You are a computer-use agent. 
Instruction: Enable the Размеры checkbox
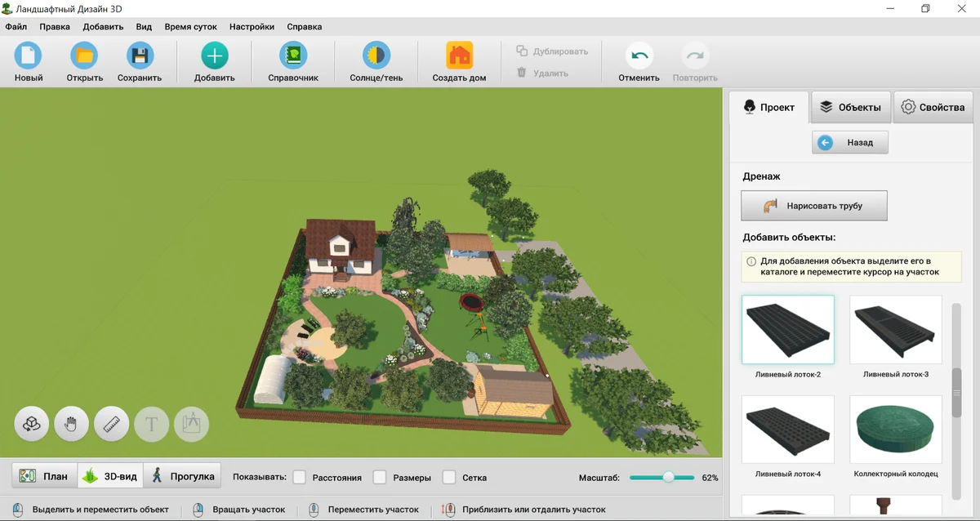tap(380, 477)
